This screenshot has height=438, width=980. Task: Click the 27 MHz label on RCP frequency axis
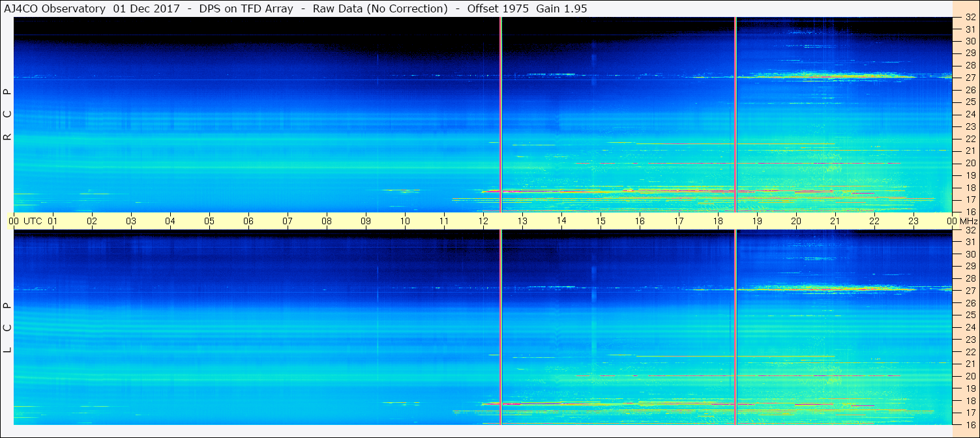970,78
